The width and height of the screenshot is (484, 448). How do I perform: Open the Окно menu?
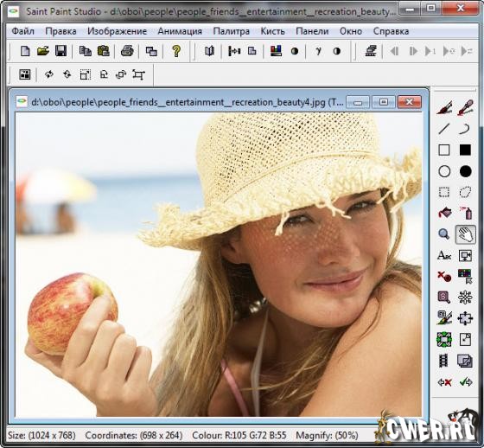pos(351,31)
